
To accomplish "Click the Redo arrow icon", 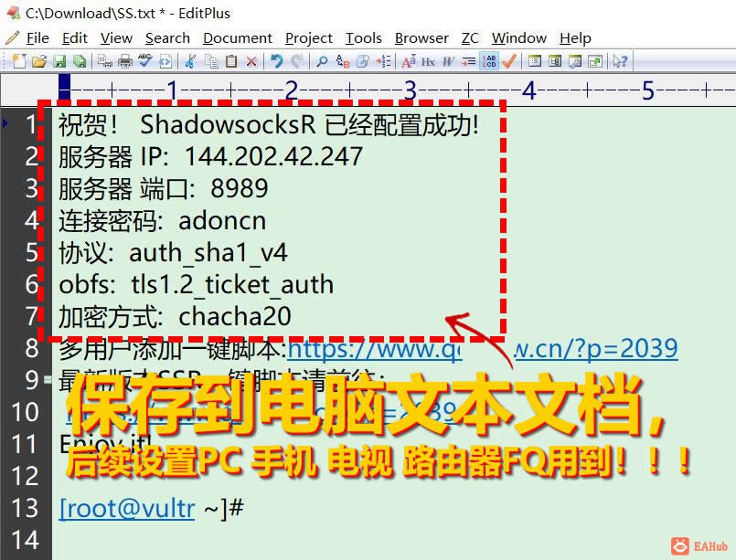I will click(x=296, y=61).
